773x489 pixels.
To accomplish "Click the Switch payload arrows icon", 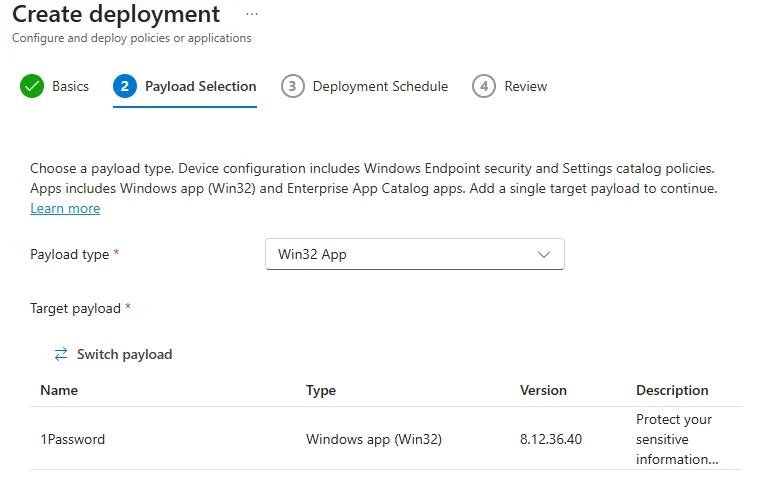I will click(61, 354).
